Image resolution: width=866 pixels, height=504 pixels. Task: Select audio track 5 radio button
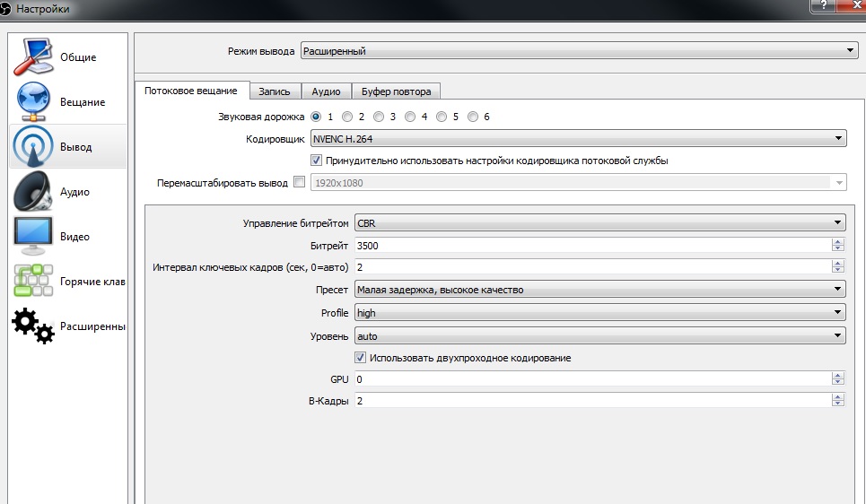pos(442,117)
